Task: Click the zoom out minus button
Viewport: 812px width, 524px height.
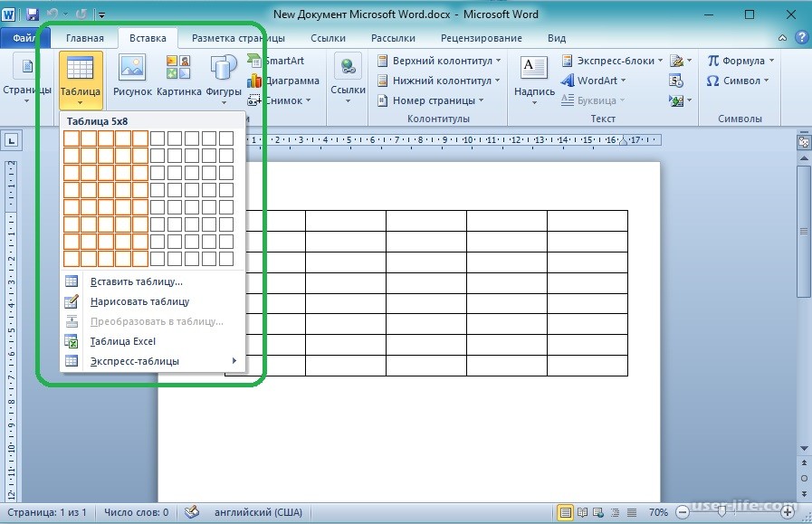Action: 683,512
